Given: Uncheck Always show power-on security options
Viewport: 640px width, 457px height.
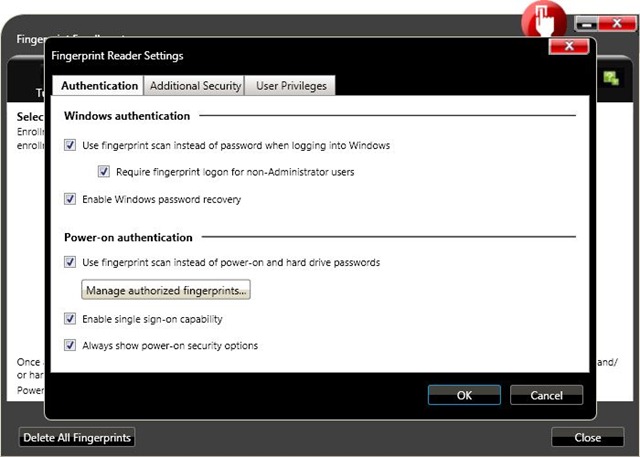Looking at the screenshot, I should pyautogui.click(x=70, y=346).
